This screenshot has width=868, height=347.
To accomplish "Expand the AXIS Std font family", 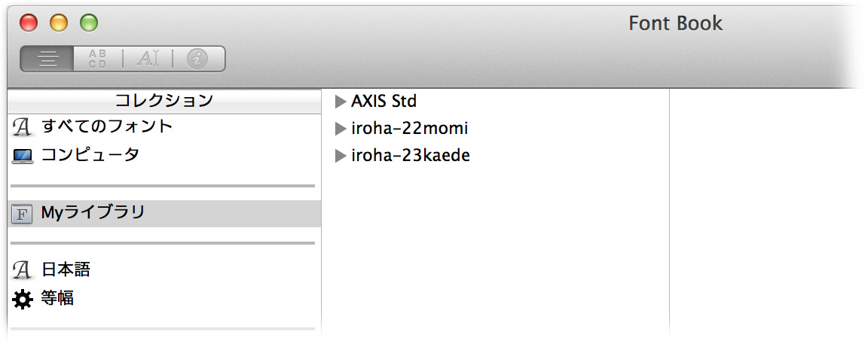I will [341, 102].
